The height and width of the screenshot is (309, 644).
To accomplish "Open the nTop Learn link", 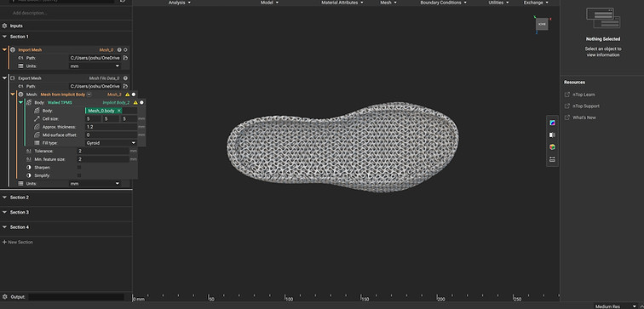I will (580, 94).
